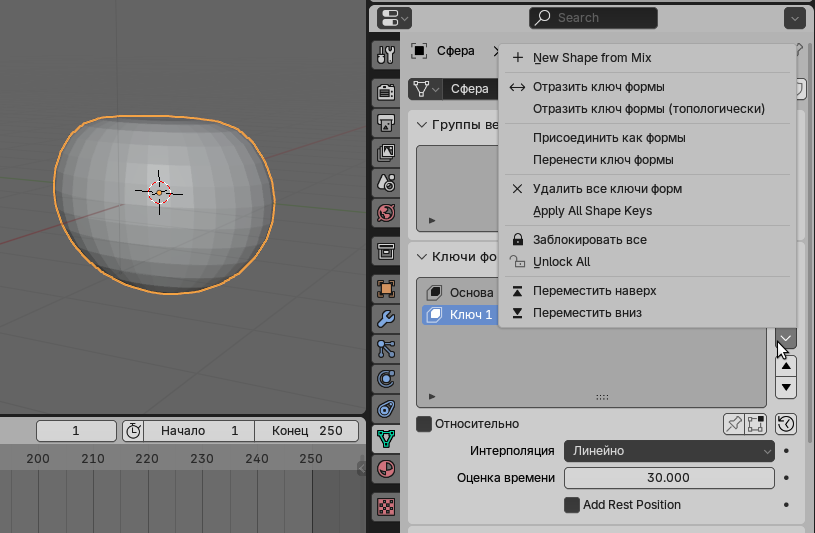The width and height of the screenshot is (815, 533).
Task: Click the shape keys list resize handle
Action: pos(602,397)
